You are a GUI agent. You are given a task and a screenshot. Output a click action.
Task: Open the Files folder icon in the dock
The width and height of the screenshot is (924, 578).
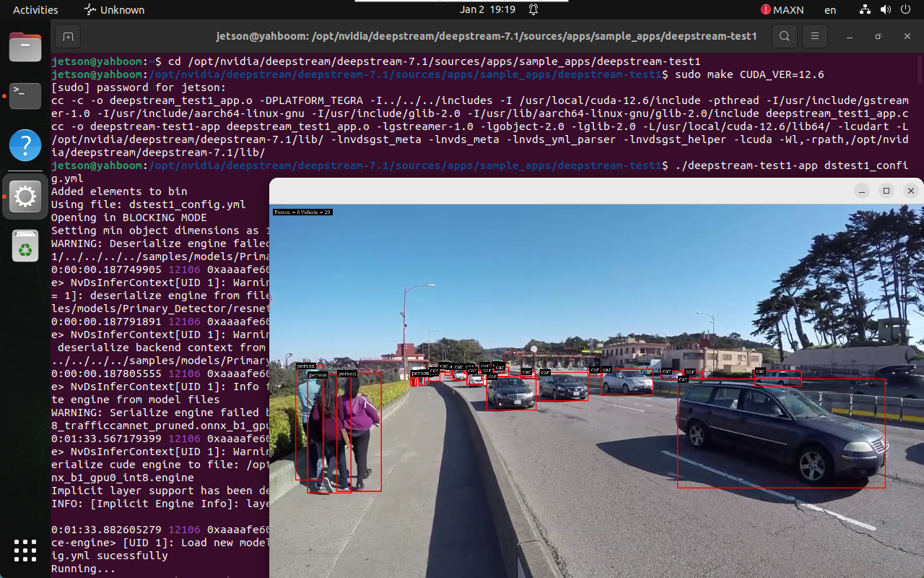coord(25,46)
